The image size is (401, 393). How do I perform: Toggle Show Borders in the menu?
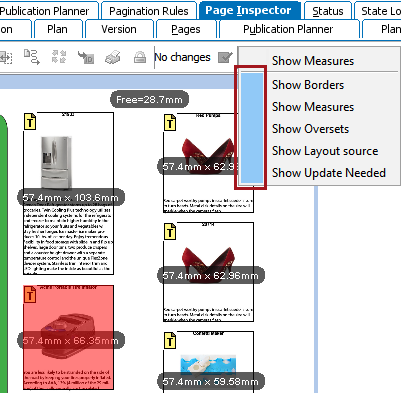(308, 85)
